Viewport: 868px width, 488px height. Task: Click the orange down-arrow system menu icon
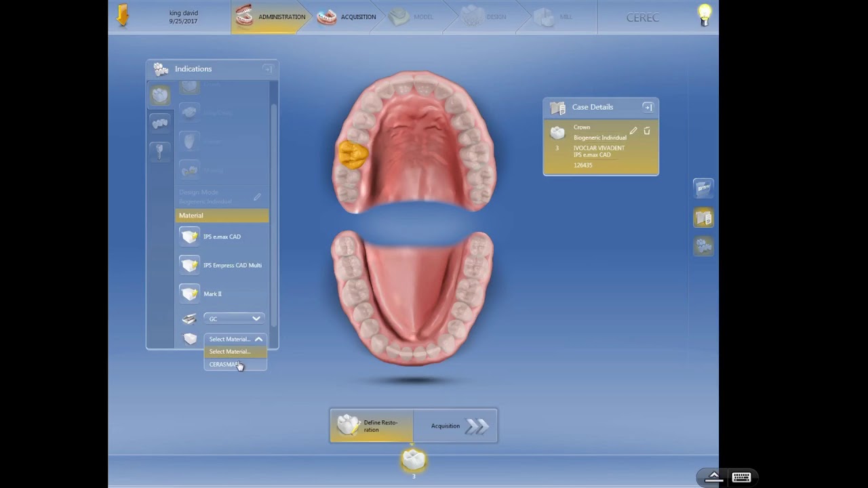(x=123, y=16)
